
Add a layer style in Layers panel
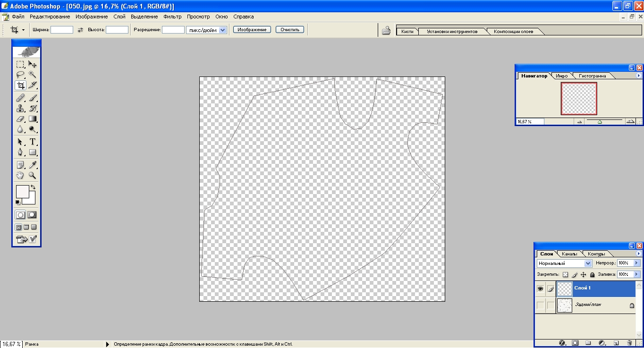(x=562, y=343)
